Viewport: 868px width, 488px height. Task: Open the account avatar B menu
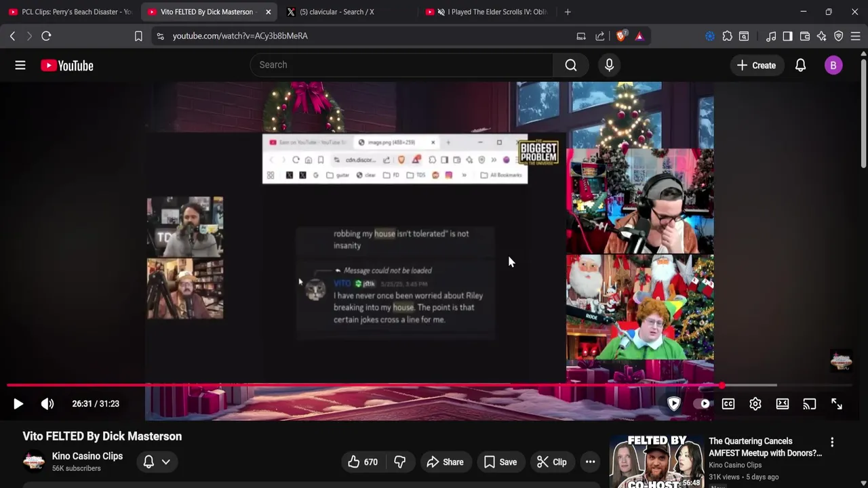click(833, 65)
